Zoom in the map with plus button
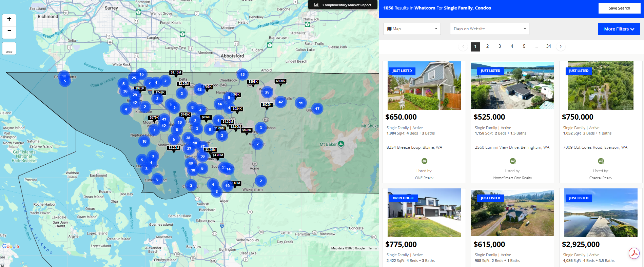This screenshot has width=644, height=267. pyautogui.click(x=9, y=20)
